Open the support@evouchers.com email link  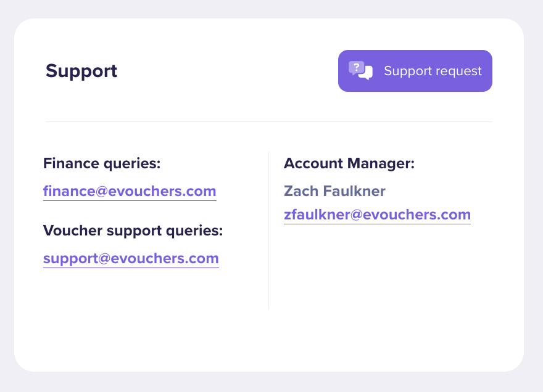[131, 258]
